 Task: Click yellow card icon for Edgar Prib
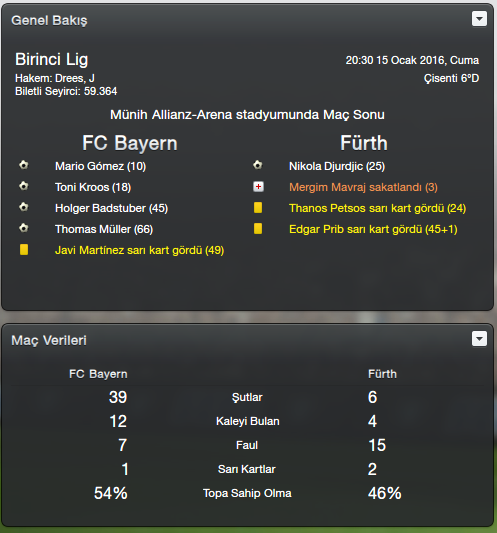click(x=258, y=229)
